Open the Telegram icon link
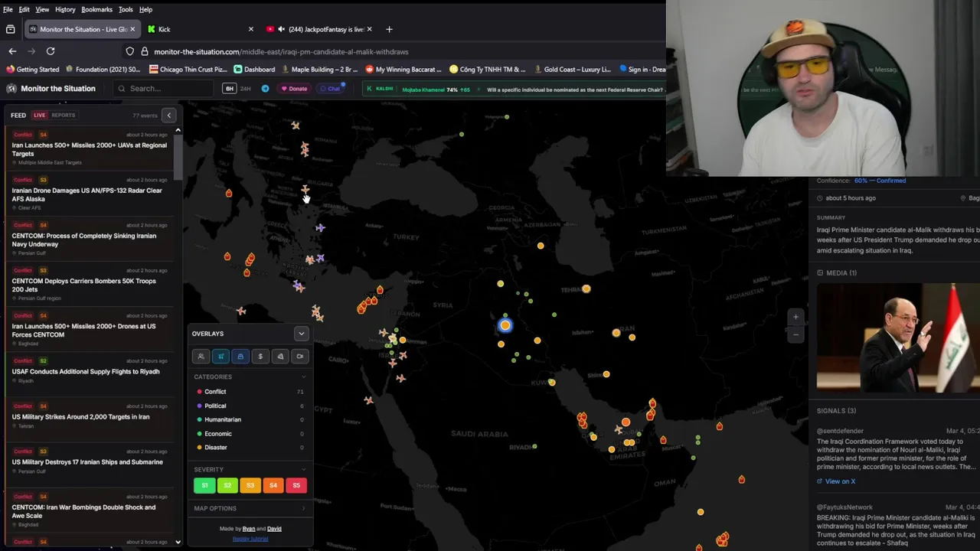 pos(265,89)
